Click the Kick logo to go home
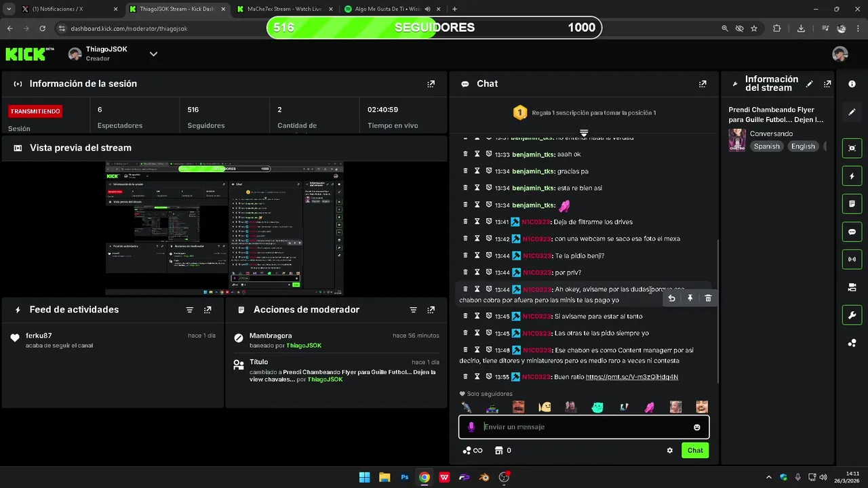The height and width of the screenshot is (488, 868). [30, 54]
